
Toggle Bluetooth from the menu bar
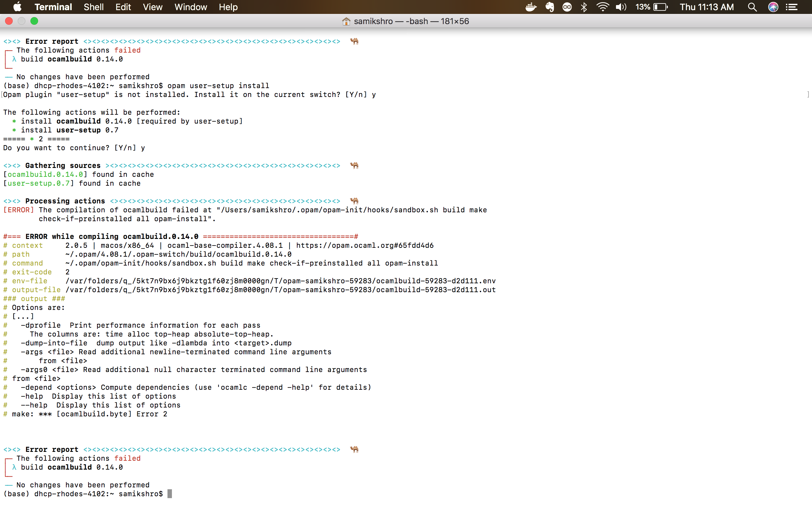(x=584, y=7)
